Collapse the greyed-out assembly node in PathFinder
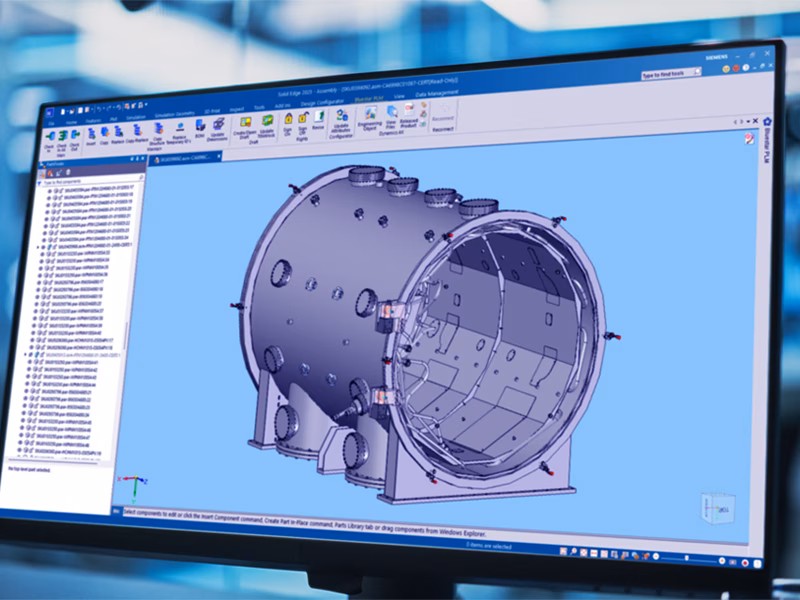Screen dimensions: 800x600 click(x=26, y=355)
